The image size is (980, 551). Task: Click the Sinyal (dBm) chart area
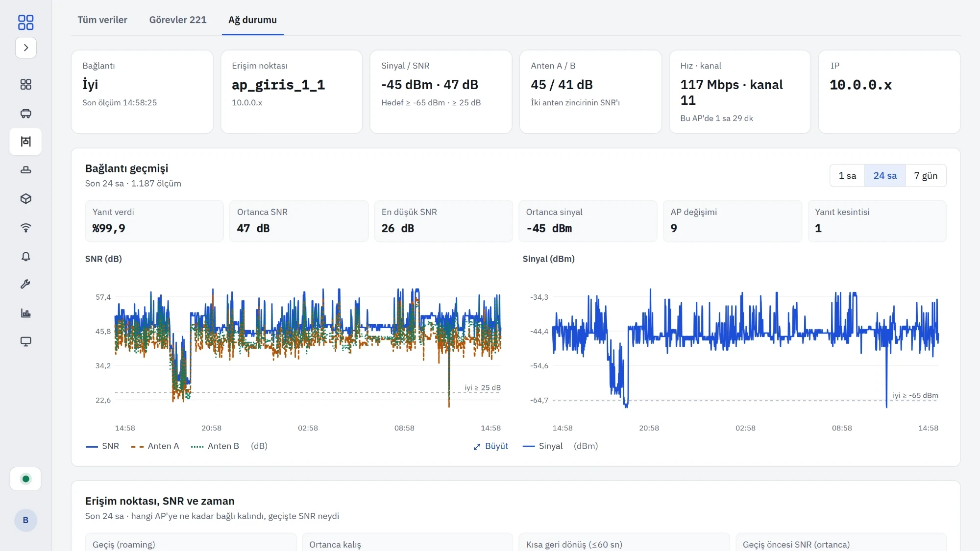745,348
